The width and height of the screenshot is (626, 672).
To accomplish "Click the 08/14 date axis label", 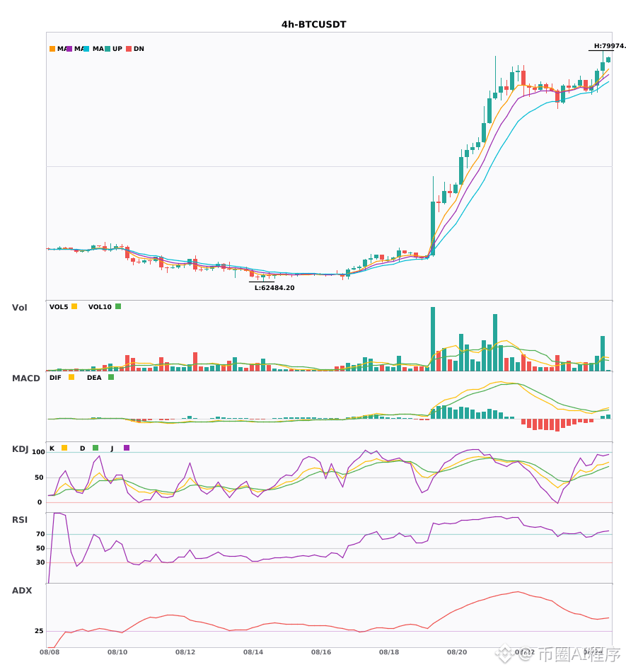I will pyautogui.click(x=253, y=652).
